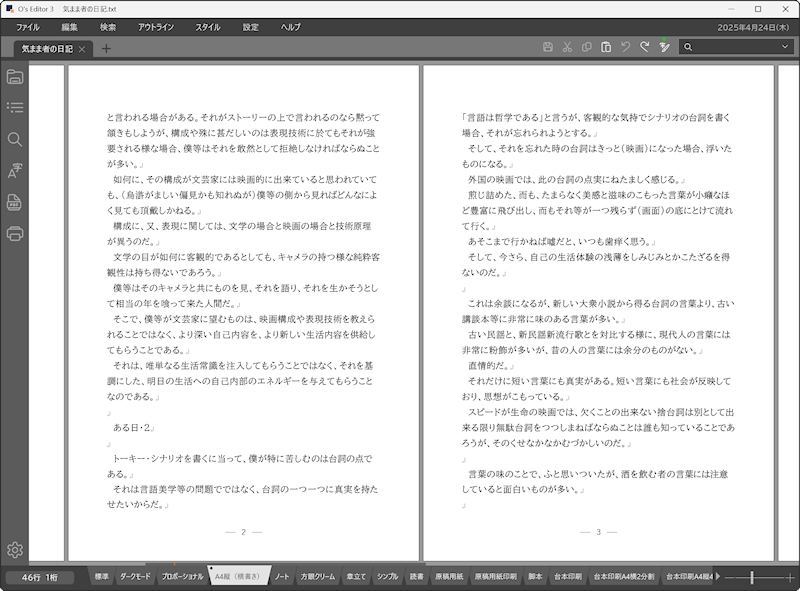The height and width of the screenshot is (591, 800).
Task: Open the character/font tool icon
Action: coord(15,170)
